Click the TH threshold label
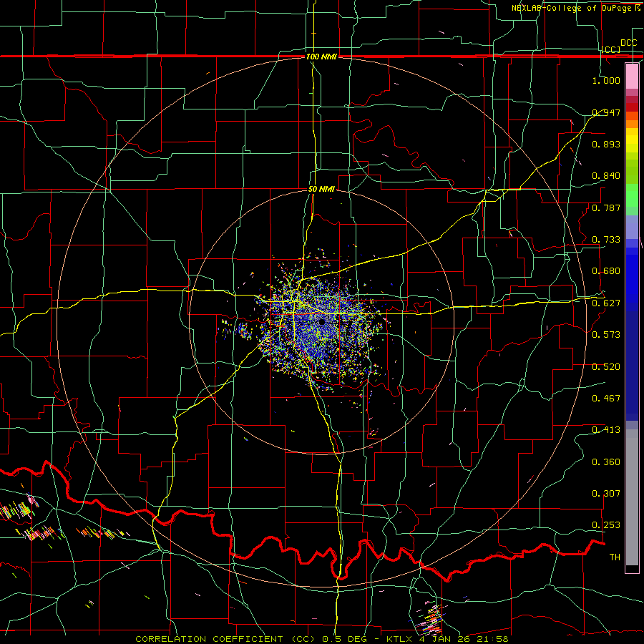Image resolution: width=644 pixels, height=644 pixels. pos(615,557)
